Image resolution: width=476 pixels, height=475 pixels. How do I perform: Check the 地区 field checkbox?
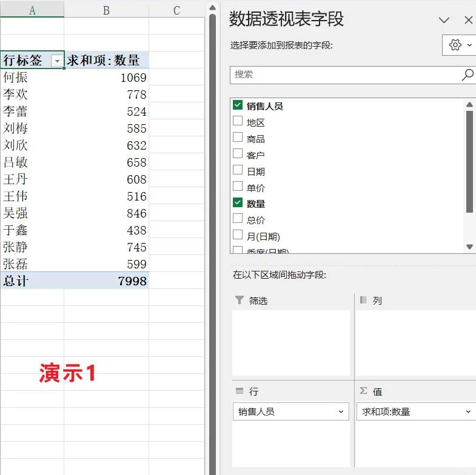point(238,121)
